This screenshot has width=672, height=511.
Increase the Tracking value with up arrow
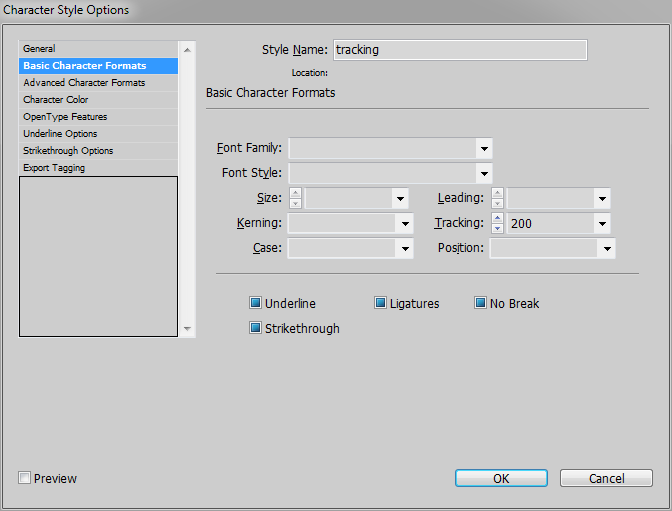coord(497,218)
